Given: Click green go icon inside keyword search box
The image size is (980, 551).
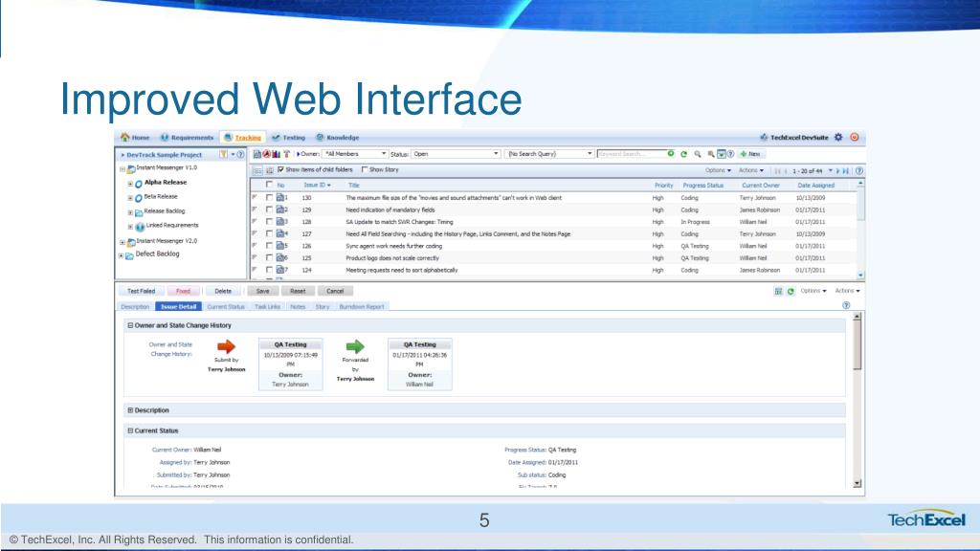Looking at the screenshot, I should 671,153.
